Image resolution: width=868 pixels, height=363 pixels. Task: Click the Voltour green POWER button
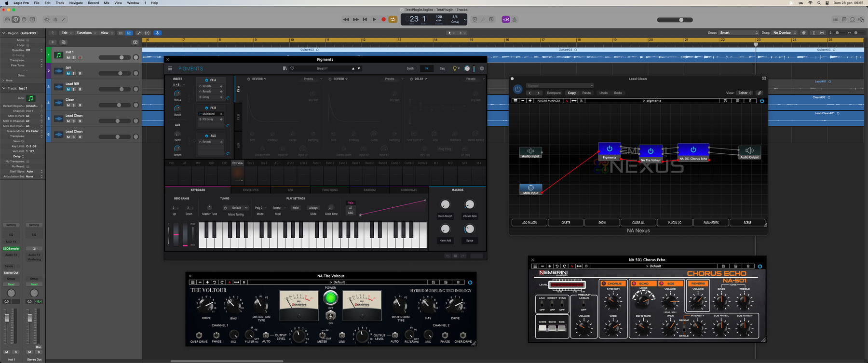(330, 297)
